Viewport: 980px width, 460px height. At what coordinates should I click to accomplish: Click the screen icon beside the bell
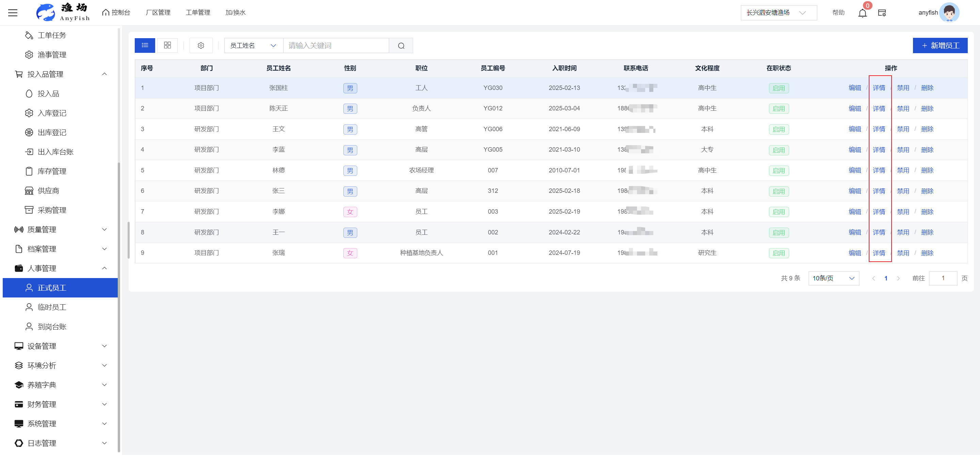click(882, 13)
